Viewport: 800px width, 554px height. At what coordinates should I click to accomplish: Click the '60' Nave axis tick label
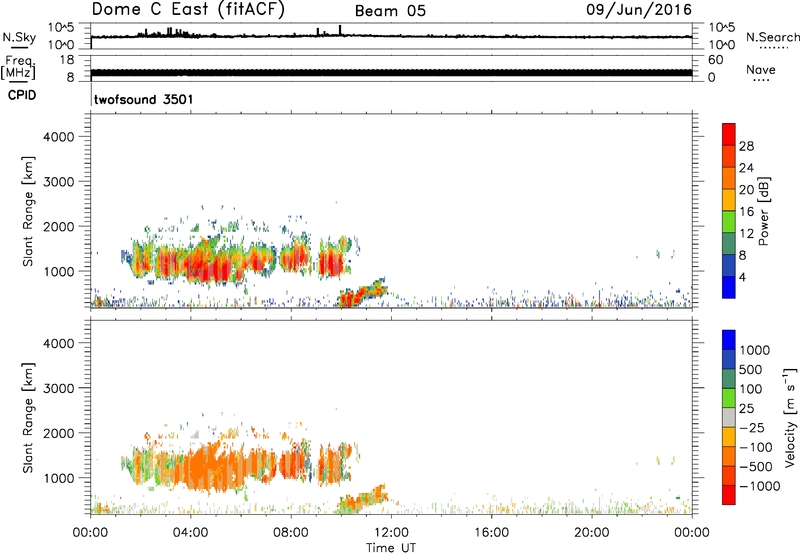point(715,60)
